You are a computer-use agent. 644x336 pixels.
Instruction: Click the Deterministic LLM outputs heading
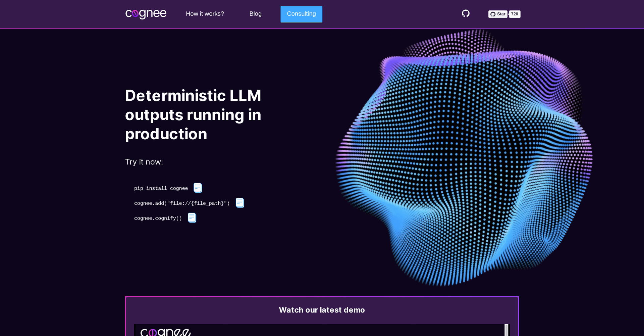(x=193, y=115)
